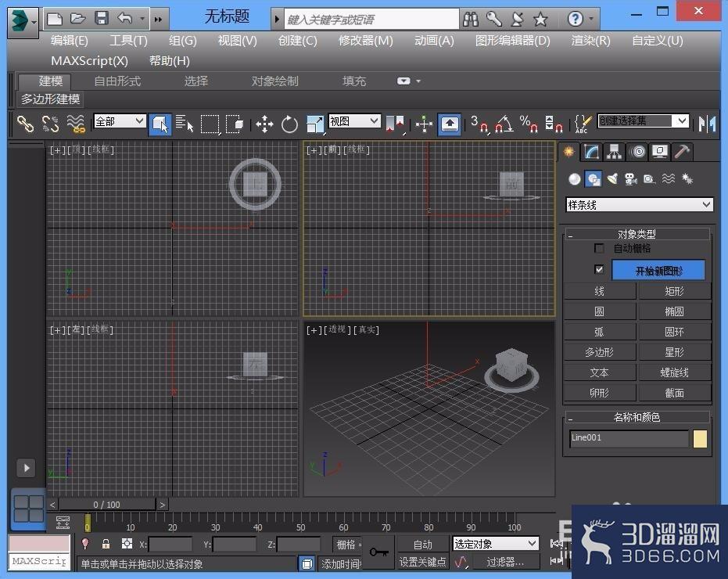Toggle the Percent Snap button
728x579 pixels.
click(529, 124)
